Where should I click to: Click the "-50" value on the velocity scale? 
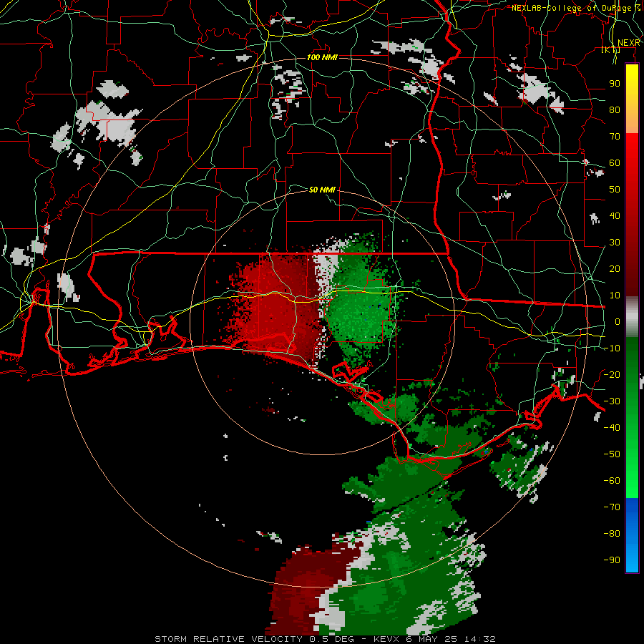tap(612, 454)
